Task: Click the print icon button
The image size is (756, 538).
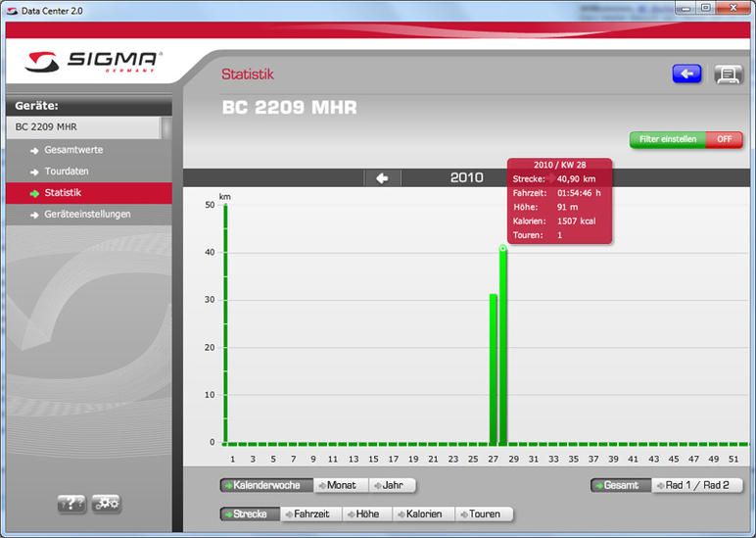Action: (x=728, y=74)
